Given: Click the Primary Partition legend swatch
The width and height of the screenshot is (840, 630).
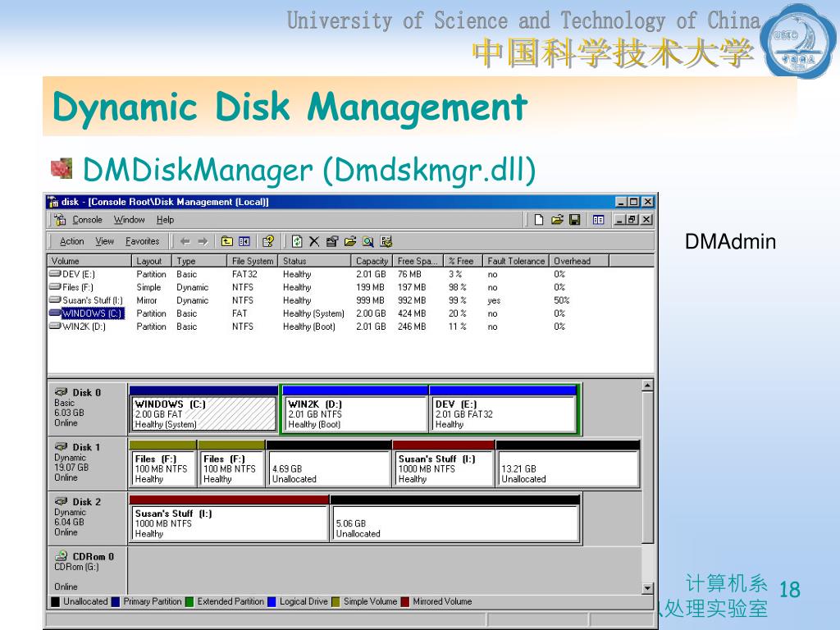Looking at the screenshot, I should [116, 601].
